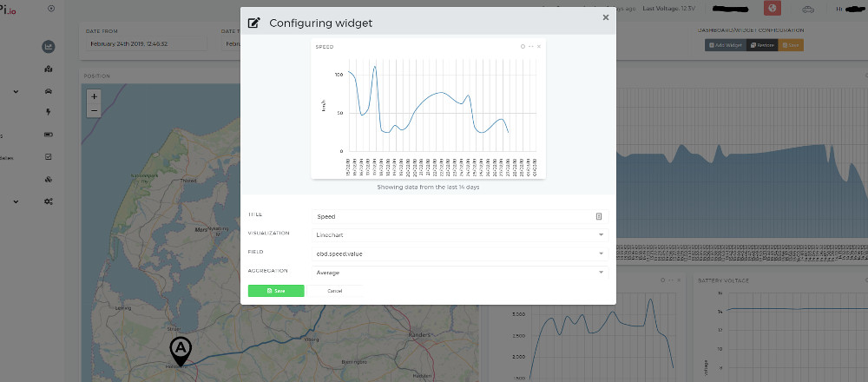Click the 'Showing data from the last 14 days' text

[x=428, y=188]
